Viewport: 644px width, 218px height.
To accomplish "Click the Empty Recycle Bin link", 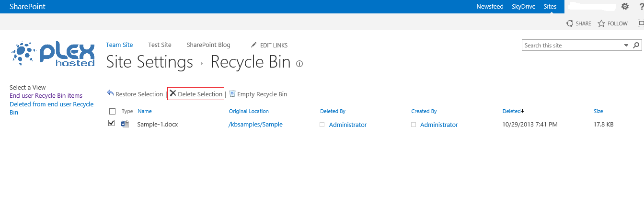I will click(x=262, y=94).
